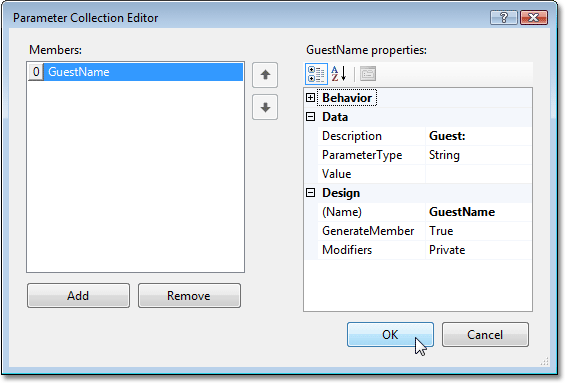Open the Property Pages icon
This screenshot has width=565, height=383.
click(368, 74)
